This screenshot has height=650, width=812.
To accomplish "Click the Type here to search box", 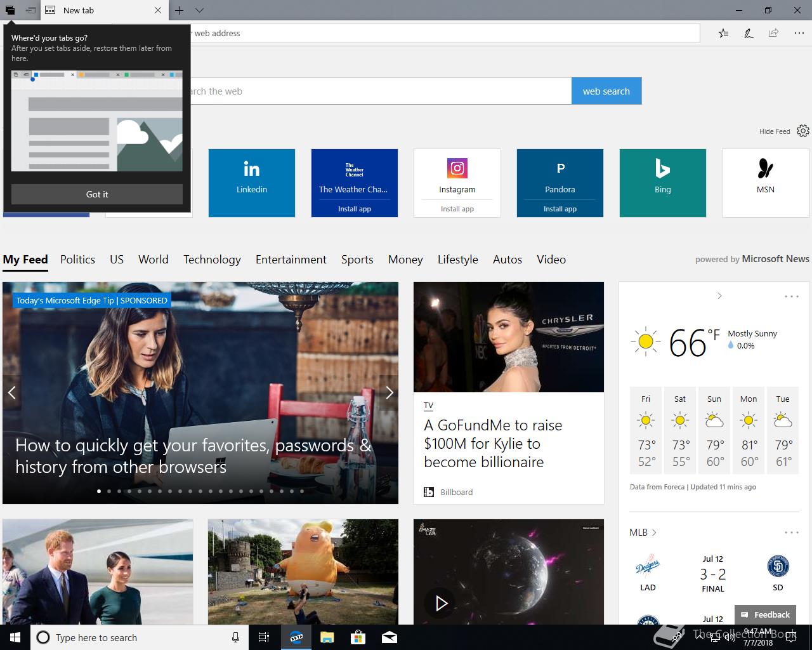I will point(140,637).
